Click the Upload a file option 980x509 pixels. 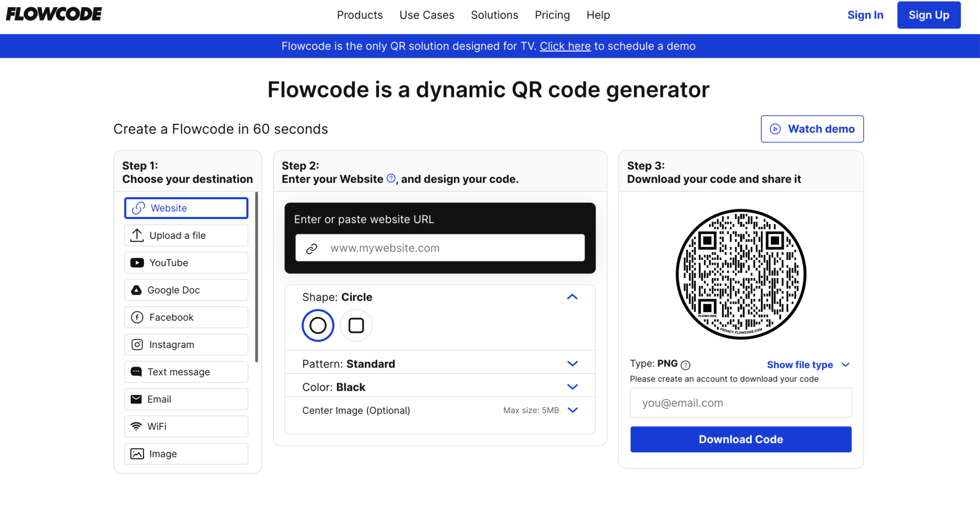tap(185, 235)
